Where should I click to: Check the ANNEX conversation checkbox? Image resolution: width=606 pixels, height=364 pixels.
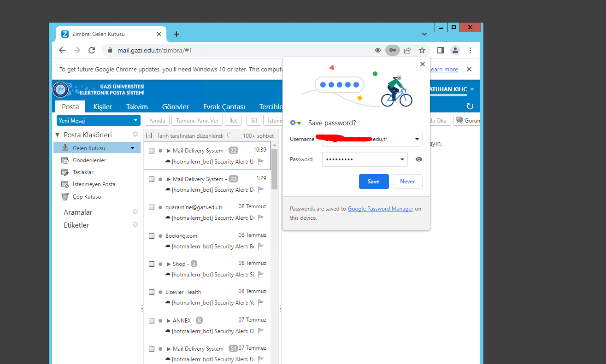[x=152, y=321]
